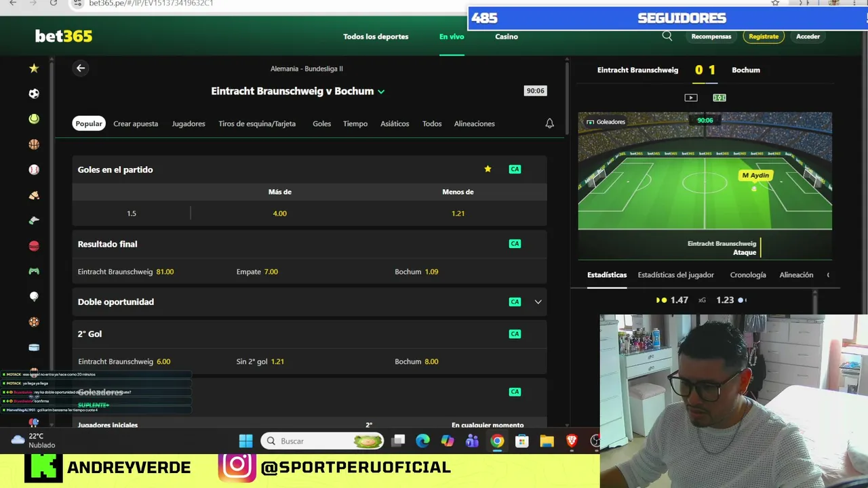Open the Tiros de esquina/Tarjeta tab
The image size is (868, 488).
click(257, 123)
